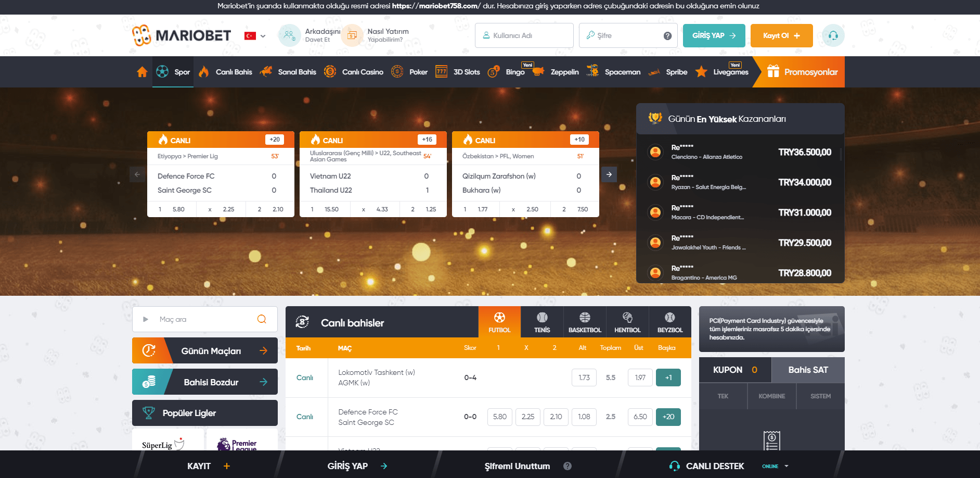This screenshot has width=980, height=478.
Task: Expand the ONLINE status dropdown arrow
Action: click(786, 466)
